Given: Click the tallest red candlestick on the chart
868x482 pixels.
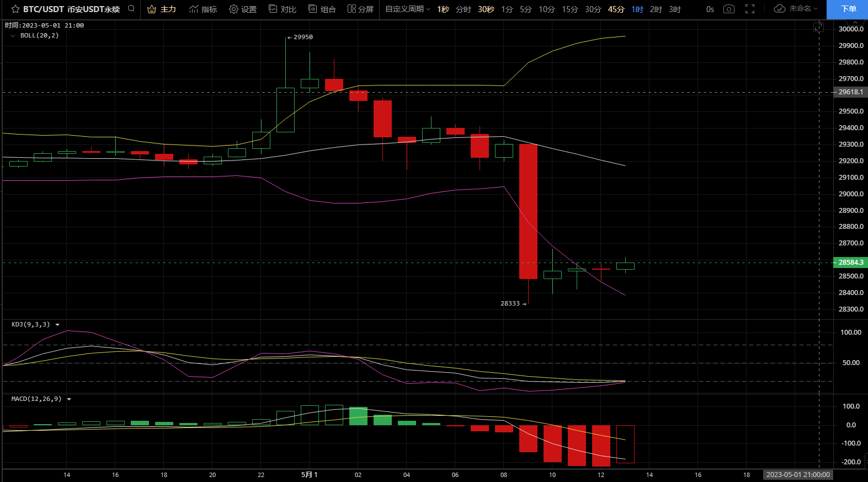Looking at the screenshot, I should pyautogui.click(x=528, y=211).
